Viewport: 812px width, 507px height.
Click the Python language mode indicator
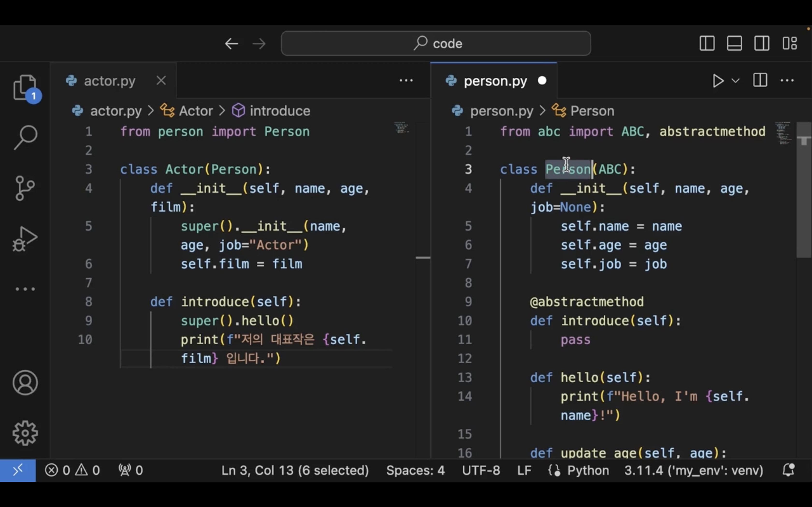pos(588,470)
